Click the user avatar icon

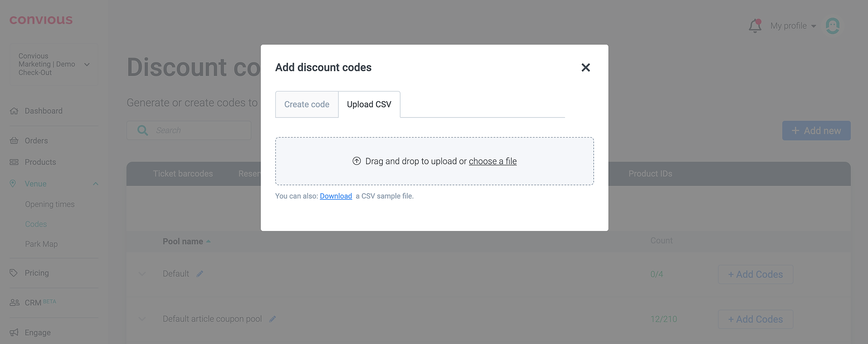click(x=832, y=26)
